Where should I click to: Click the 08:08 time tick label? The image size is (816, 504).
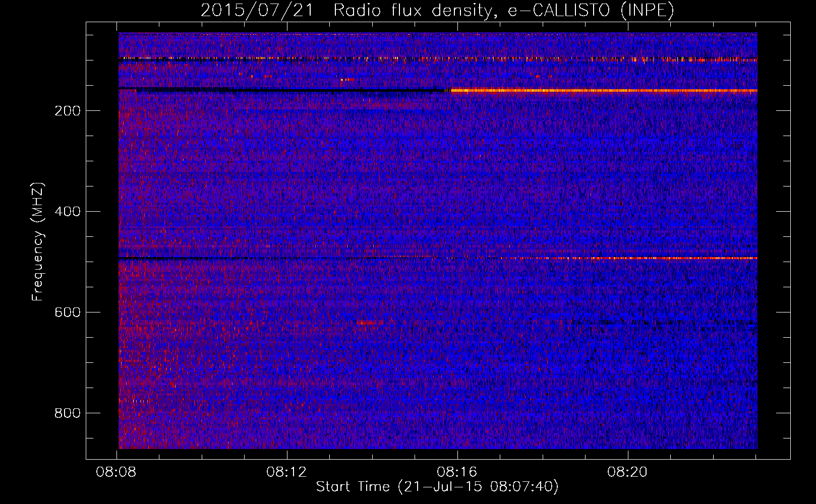116,472
